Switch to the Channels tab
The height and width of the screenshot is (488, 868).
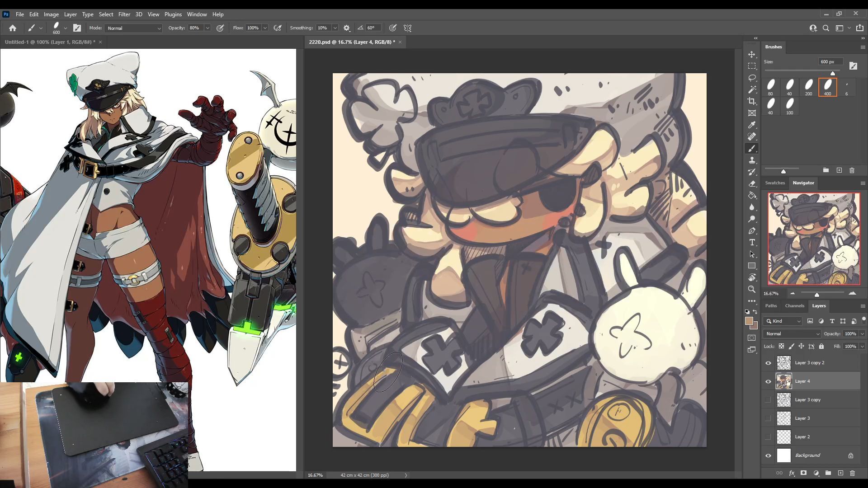pyautogui.click(x=794, y=306)
